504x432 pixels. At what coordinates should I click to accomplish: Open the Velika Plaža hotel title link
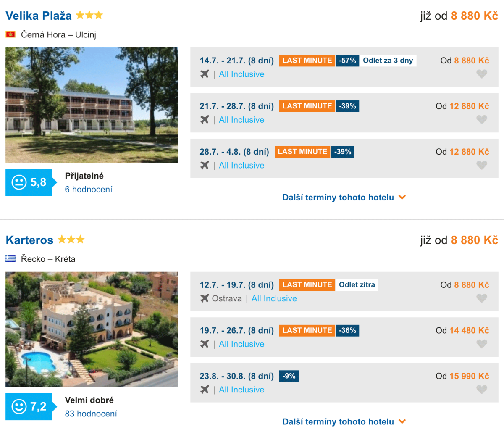39,16
